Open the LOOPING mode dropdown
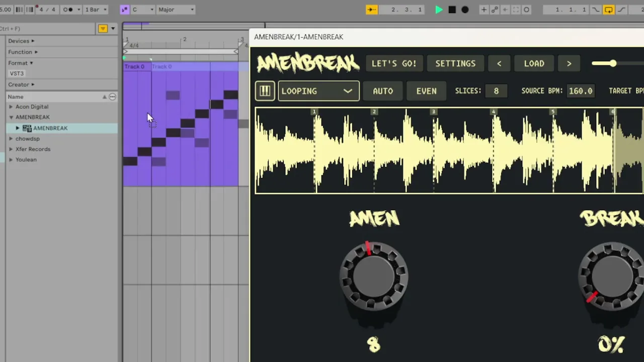This screenshot has width=644, height=362. click(318, 91)
